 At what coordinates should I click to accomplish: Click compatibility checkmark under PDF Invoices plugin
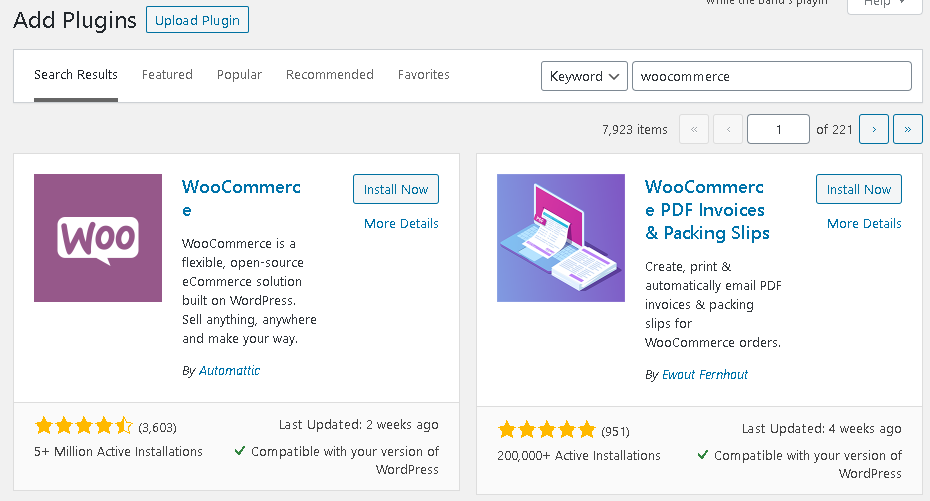pyautogui.click(x=702, y=455)
